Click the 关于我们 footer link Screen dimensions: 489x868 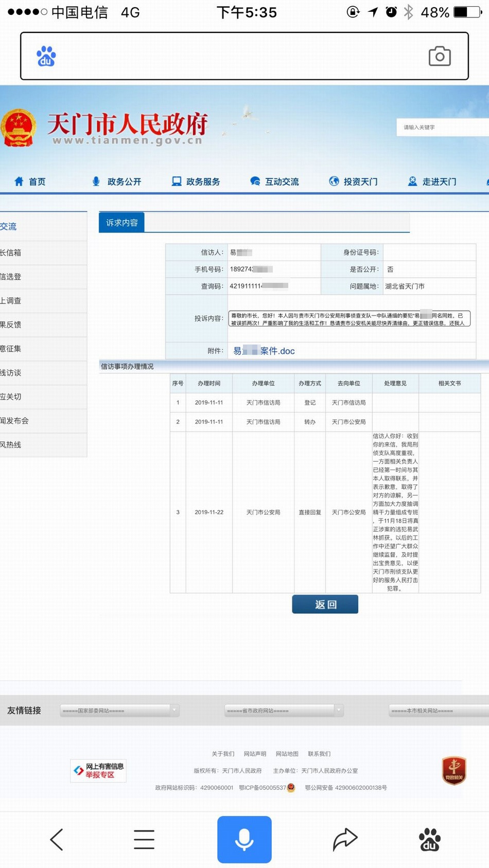pyautogui.click(x=223, y=754)
